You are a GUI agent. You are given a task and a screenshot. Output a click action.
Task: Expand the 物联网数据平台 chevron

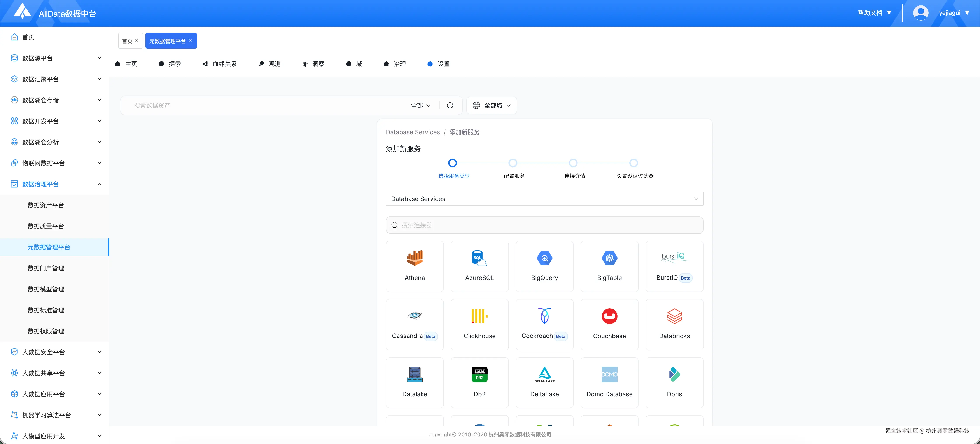click(99, 163)
